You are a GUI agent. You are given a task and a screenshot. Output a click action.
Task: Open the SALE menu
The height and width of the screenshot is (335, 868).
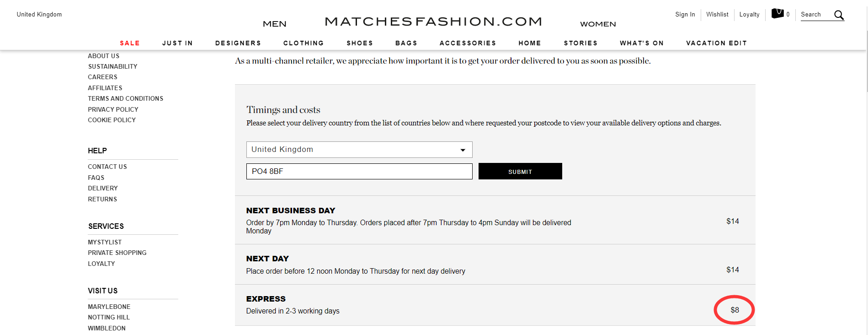[130, 43]
